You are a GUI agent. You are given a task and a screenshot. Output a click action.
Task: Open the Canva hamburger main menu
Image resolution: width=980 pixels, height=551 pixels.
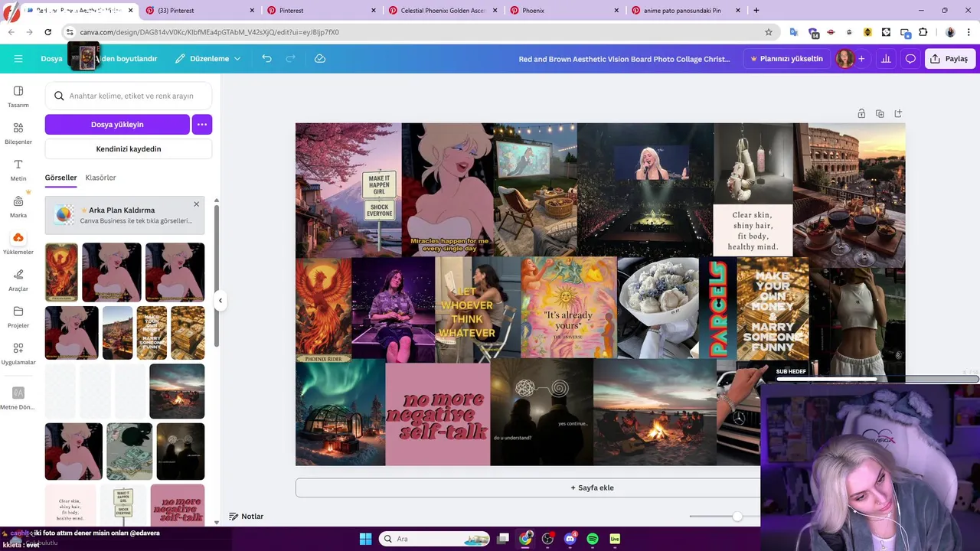18,59
